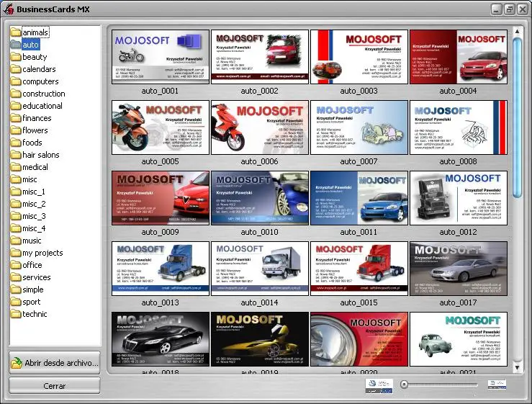The width and height of the screenshot is (532, 404).
Task: Click the Abrir desde archivo button
Action: [x=54, y=362]
